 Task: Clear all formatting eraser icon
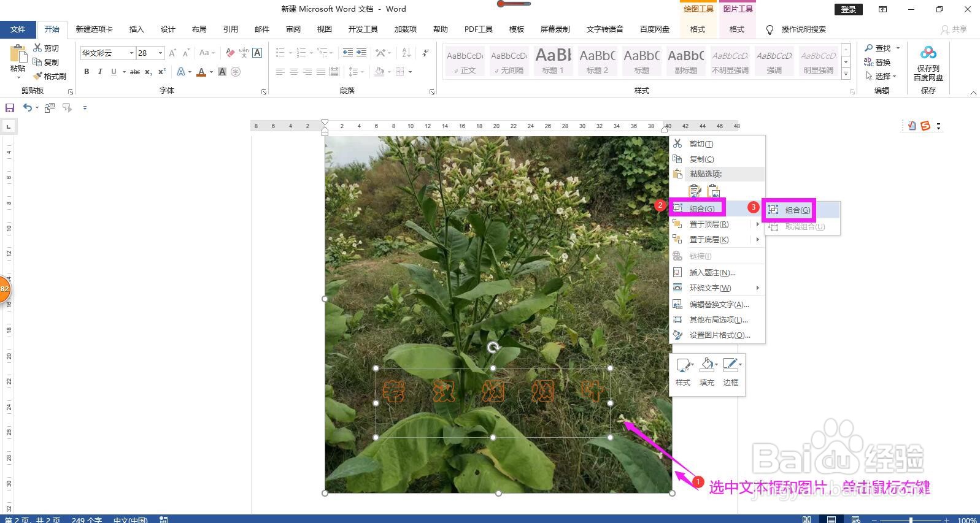pos(230,53)
